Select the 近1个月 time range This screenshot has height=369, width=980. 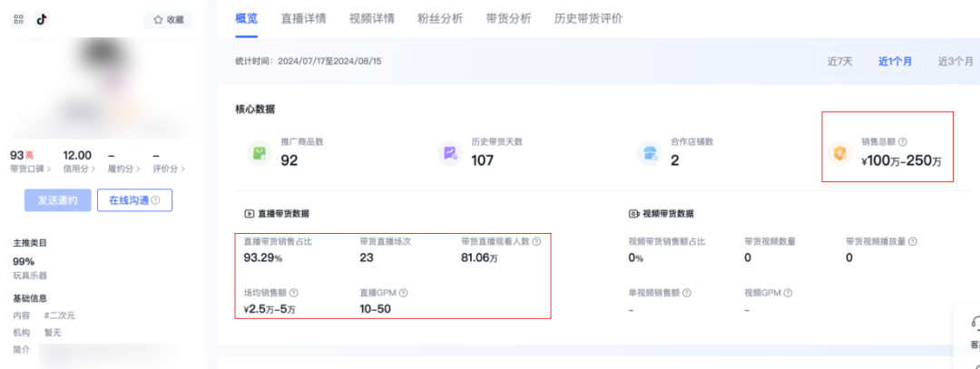[x=895, y=62]
